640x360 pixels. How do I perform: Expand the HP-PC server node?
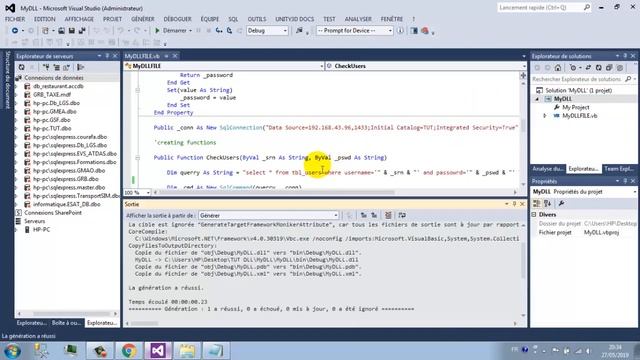pyautogui.click(x=16, y=230)
